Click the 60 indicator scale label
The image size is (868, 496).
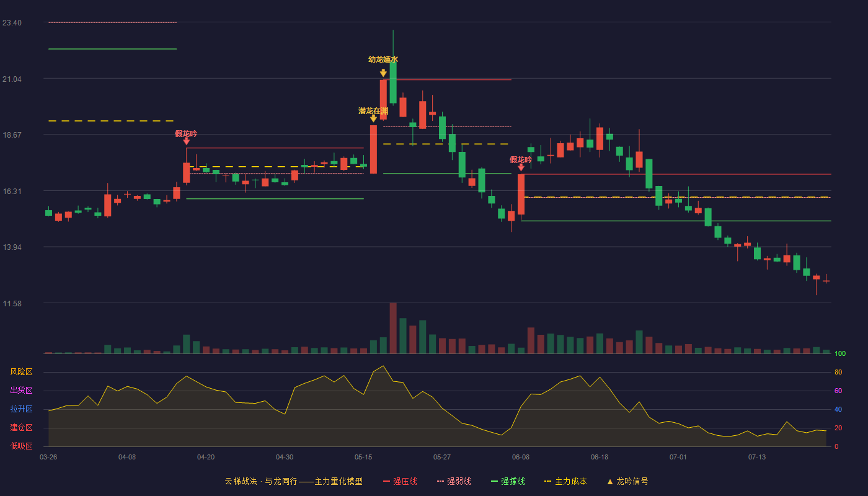click(x=838, y=391)
